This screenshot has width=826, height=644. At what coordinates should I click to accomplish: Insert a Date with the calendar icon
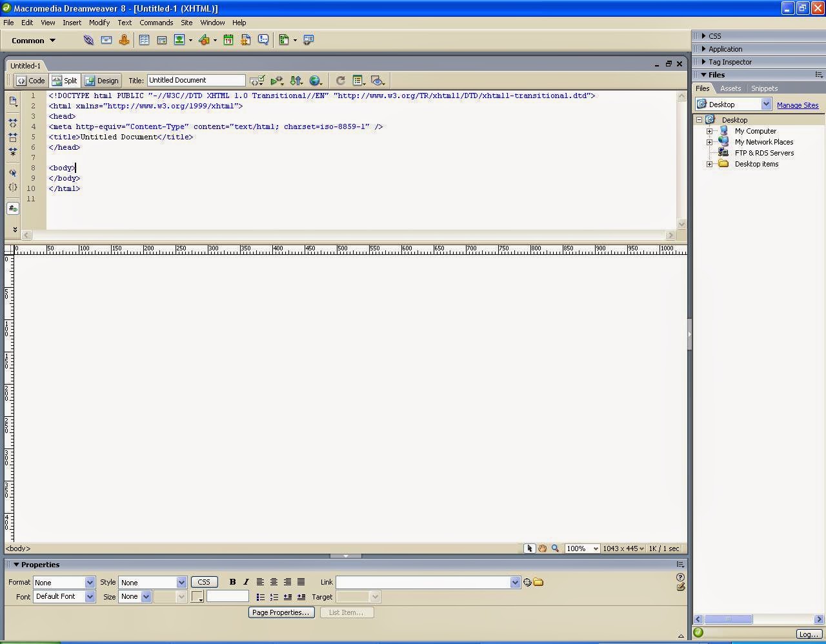click(x=228, y=40)
